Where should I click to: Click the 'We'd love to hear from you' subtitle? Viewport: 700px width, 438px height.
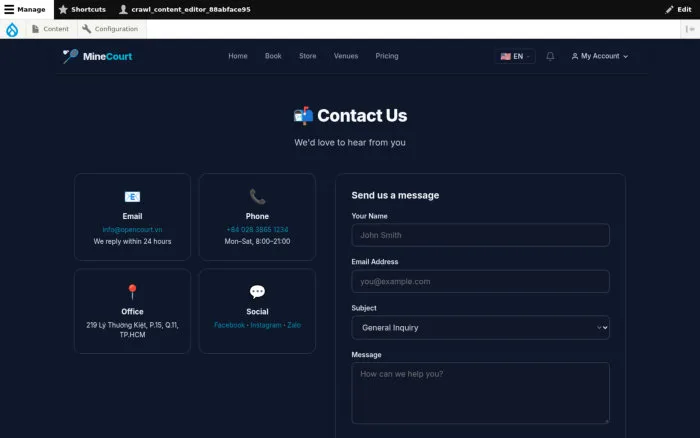pos(350,142)
